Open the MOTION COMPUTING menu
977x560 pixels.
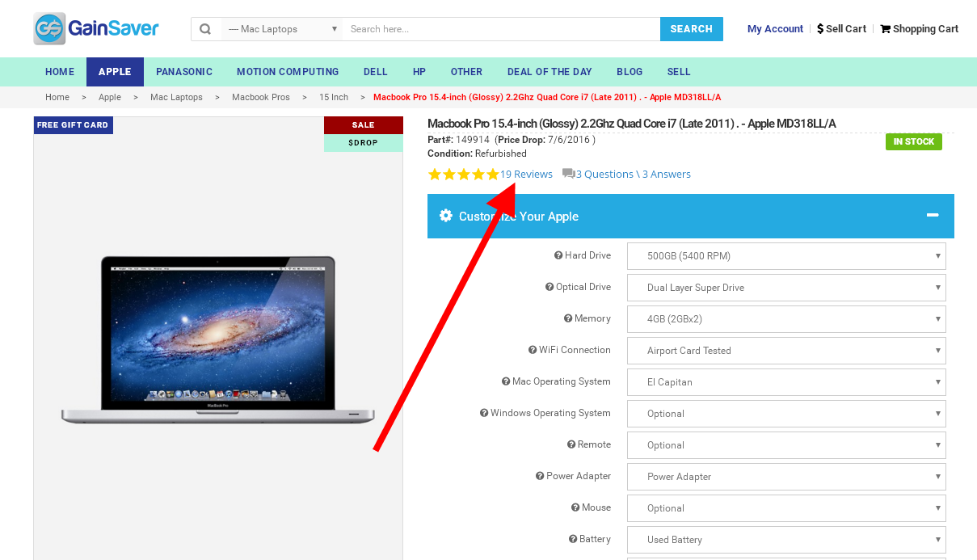click(288, 72)
